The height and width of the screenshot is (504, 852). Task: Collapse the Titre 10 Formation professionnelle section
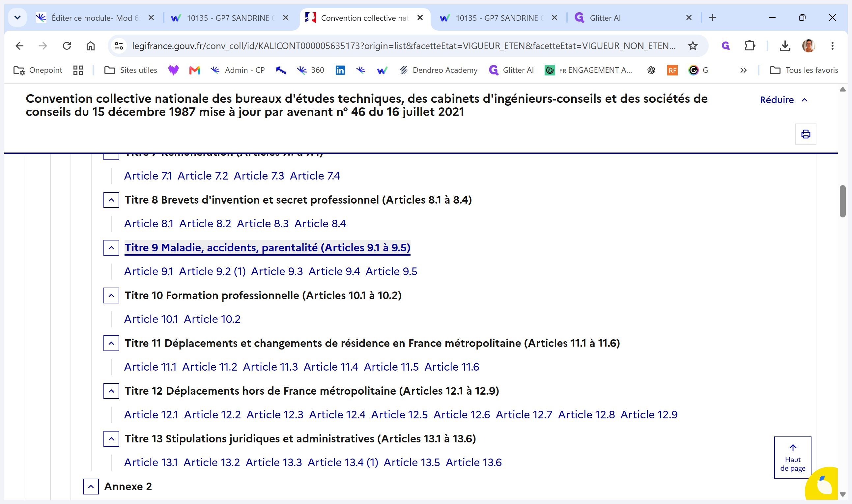pos(111,295)
